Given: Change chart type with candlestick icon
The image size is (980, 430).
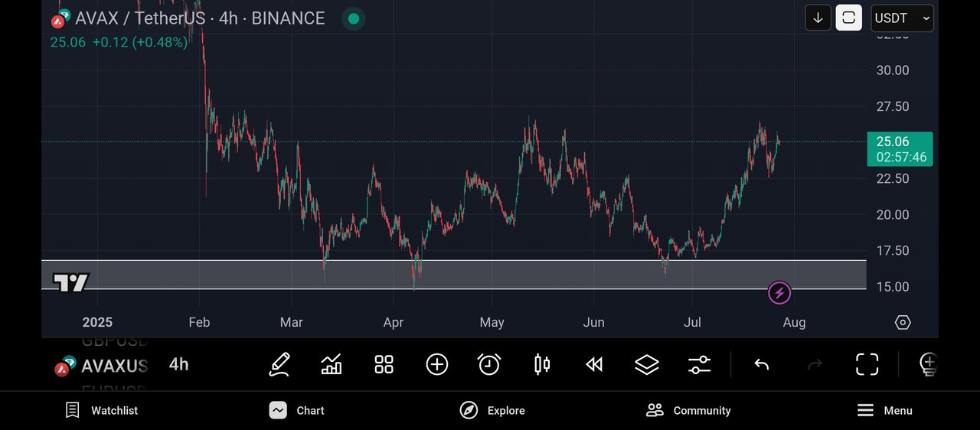Looking at the screenshot, I should (541, 364).
